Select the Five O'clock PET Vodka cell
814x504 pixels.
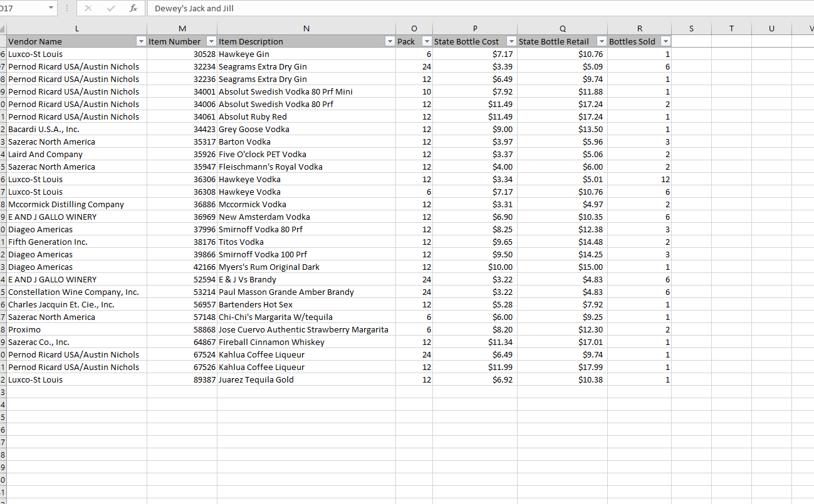[x=306, y=154]
